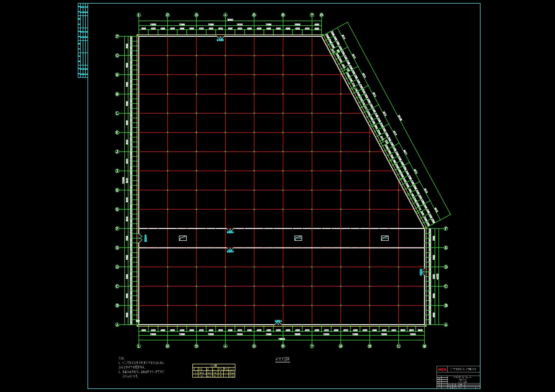Click grid bubble O on left axis
The height and width of the screenshot is (392, 555).
click(x=117, y=55)
